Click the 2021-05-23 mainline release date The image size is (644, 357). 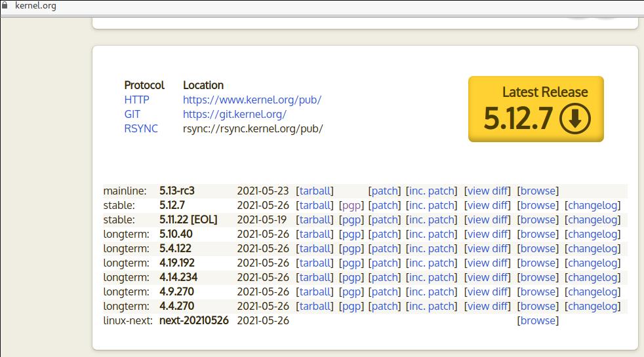[263, 191]
